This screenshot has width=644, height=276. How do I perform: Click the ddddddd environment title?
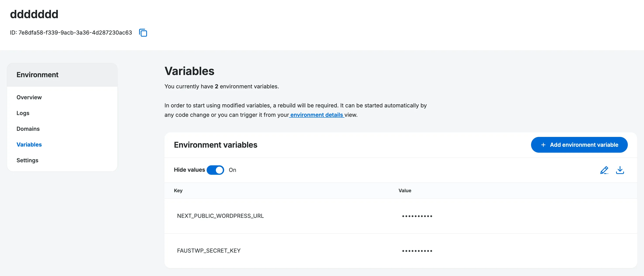point(34,14)
